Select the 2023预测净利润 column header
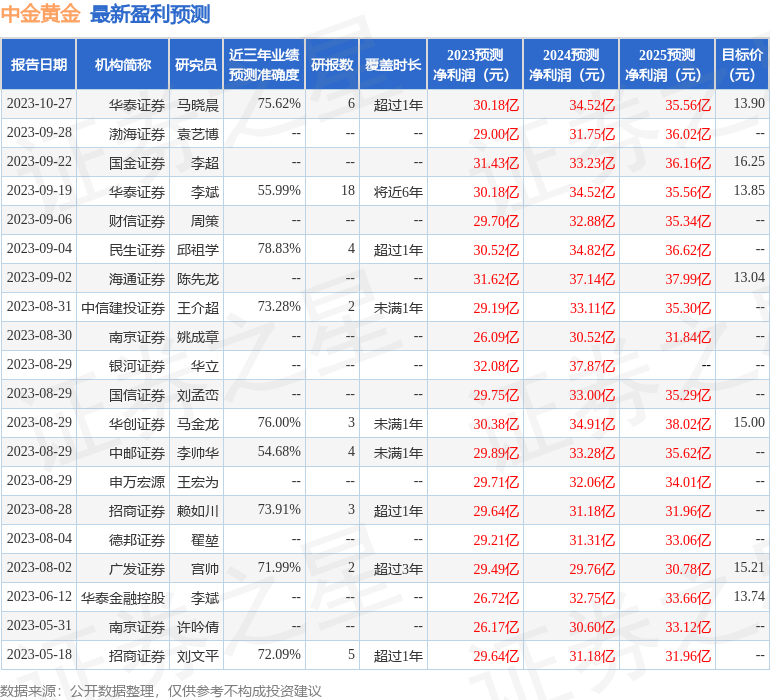Image resolution: width=770 pixels, height=700 pixels. 475,64
